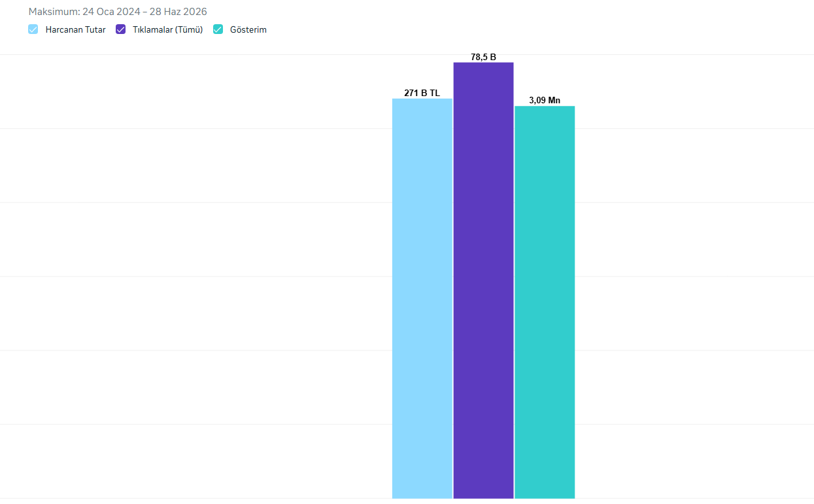Disable the teal Gösterim series checkbox
The image size is (814, 504).
[218, 29]
